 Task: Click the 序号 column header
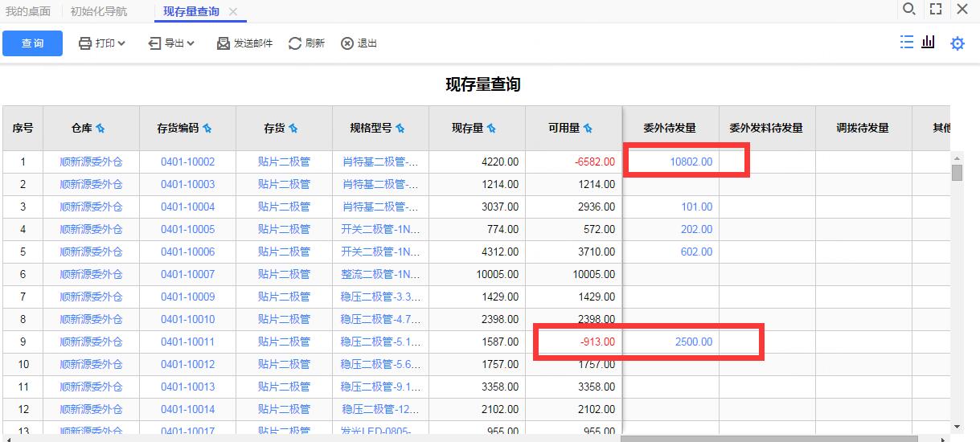pyautogui.click(x=23, y=128)
